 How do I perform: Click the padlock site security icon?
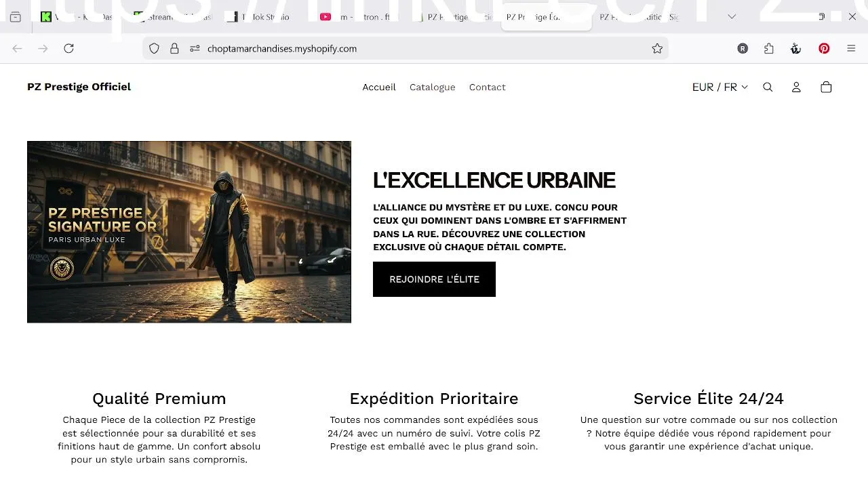pyautogui.click(x=174, y=48)
